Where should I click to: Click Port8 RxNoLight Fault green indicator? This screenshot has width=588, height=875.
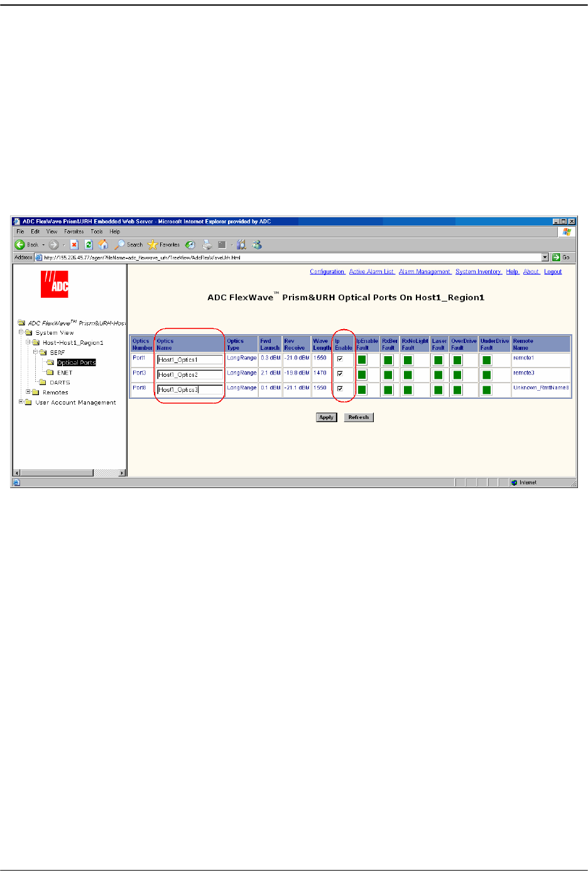coord(408,390)
